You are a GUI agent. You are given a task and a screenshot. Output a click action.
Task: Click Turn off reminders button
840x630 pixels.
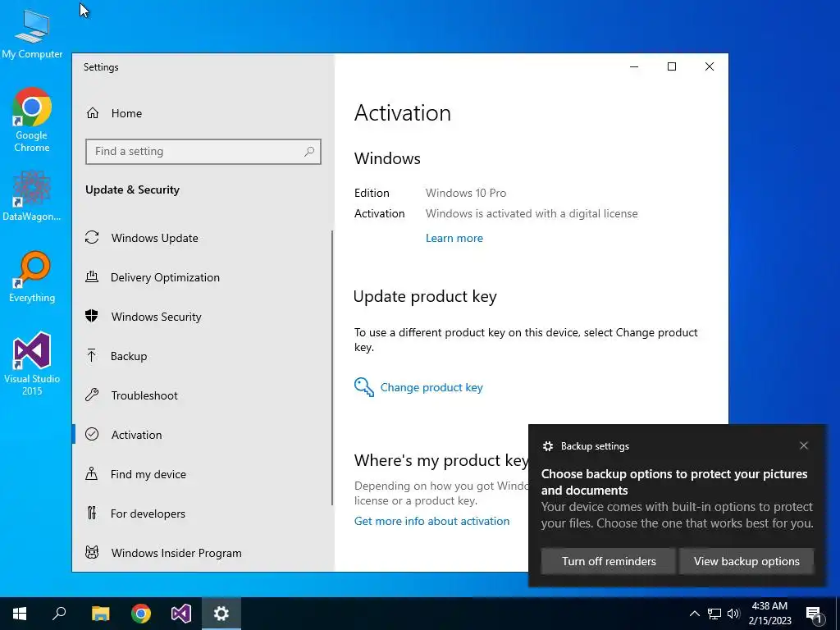click(609, 561)
